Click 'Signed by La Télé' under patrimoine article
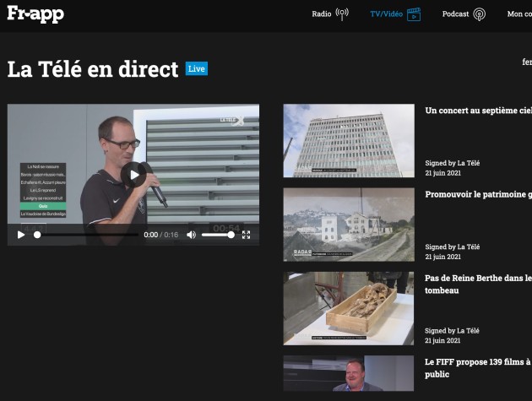The image size is (532, 401). pyautogui.click(x=453, y=247)
